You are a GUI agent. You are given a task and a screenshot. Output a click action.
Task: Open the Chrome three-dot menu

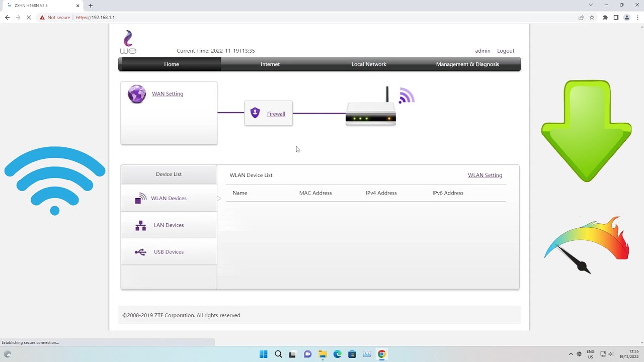(x=637, y=17)
